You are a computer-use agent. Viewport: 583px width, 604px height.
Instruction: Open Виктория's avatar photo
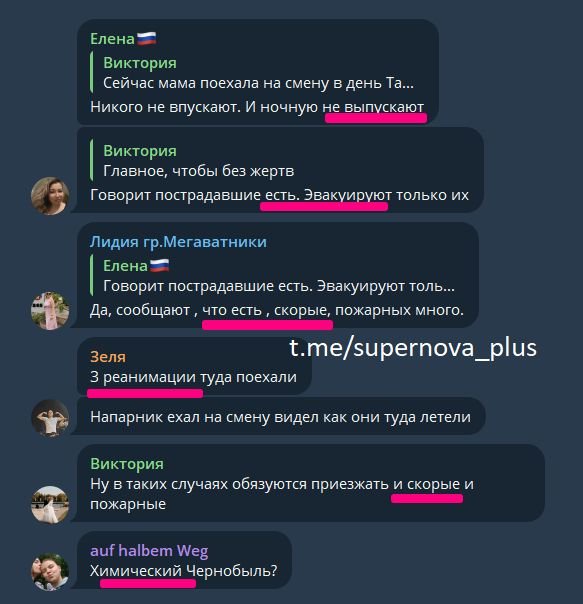click(x=50, y=504)
